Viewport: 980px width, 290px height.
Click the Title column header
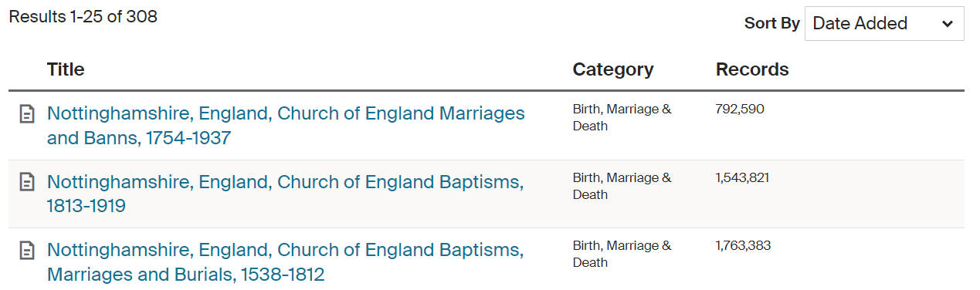(66, 69)
